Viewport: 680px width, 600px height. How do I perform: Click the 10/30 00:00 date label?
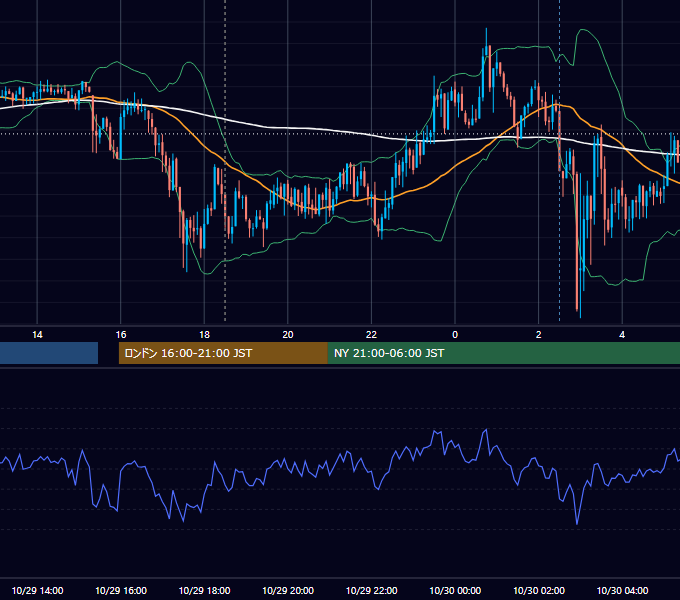(455, 590)
